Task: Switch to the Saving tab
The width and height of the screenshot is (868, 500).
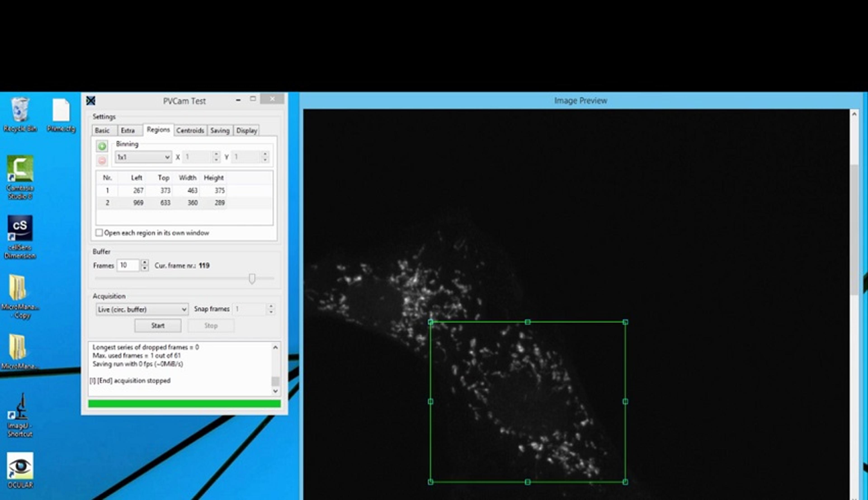Action: (219, 131)
